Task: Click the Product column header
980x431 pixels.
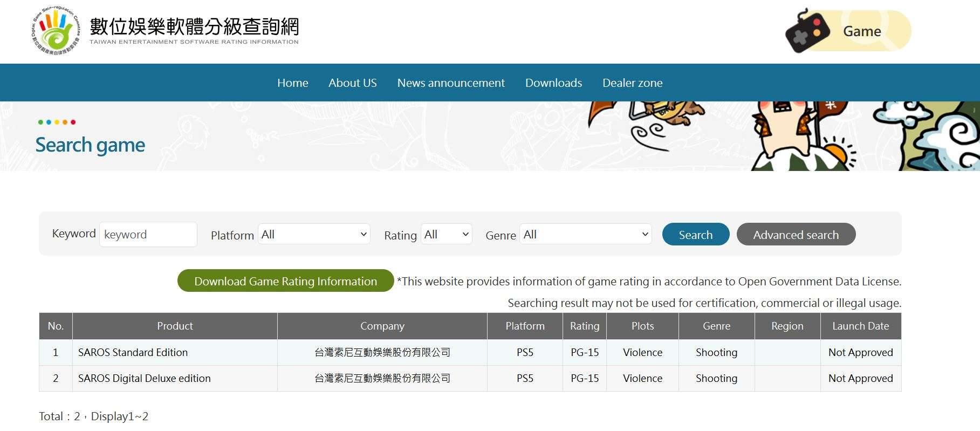Action: coord(175,326)
